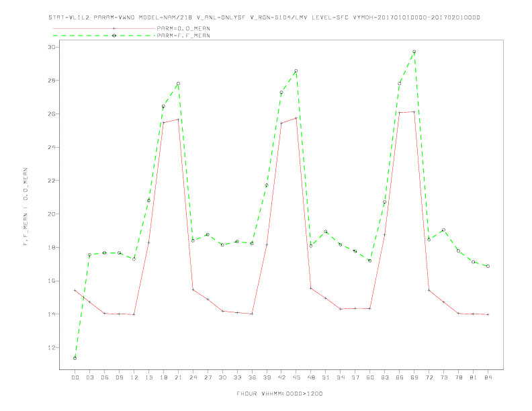Select green F.F_MEAN data point at hour 45
532x411 pixels.
point(296,71)
